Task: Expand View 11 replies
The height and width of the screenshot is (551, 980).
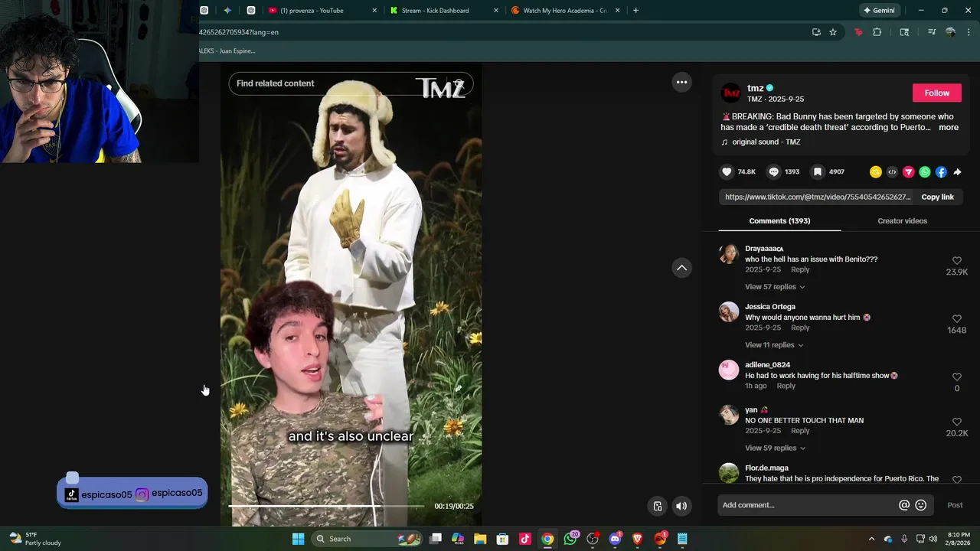Action: (x=774, y=345)
